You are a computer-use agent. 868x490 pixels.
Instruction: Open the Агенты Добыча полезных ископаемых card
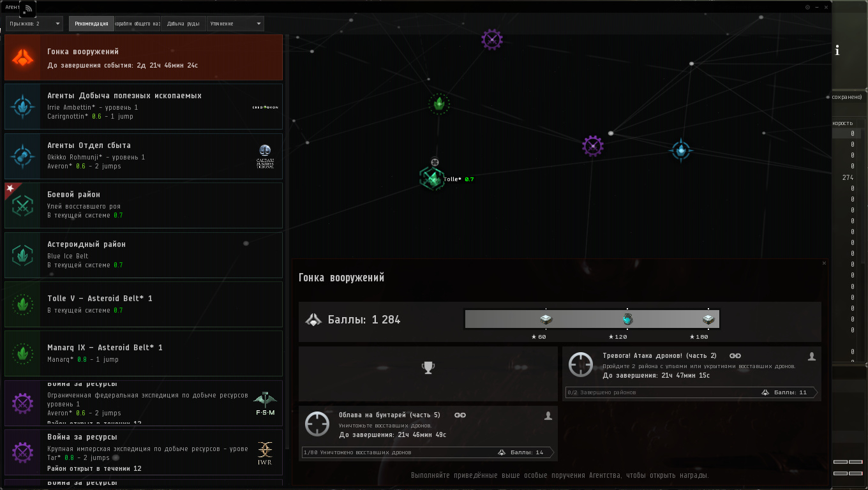[144, 107]
